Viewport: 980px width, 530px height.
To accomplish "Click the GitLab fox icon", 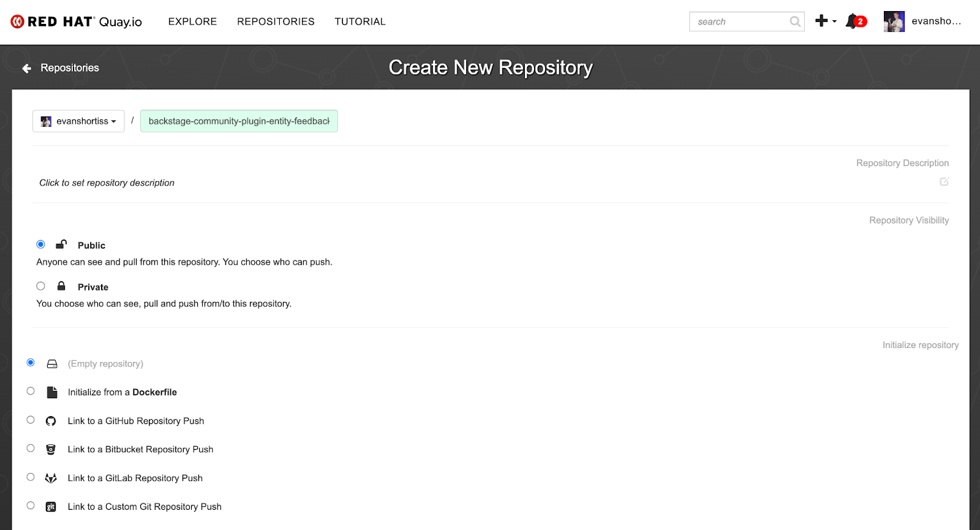I will tap(51, 478).
